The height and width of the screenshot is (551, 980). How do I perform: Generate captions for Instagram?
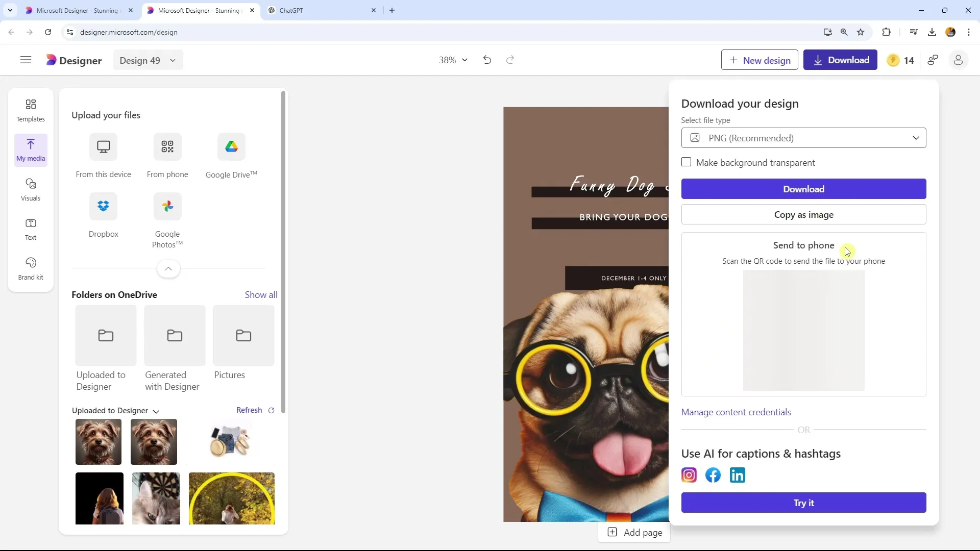click(689, 475)
